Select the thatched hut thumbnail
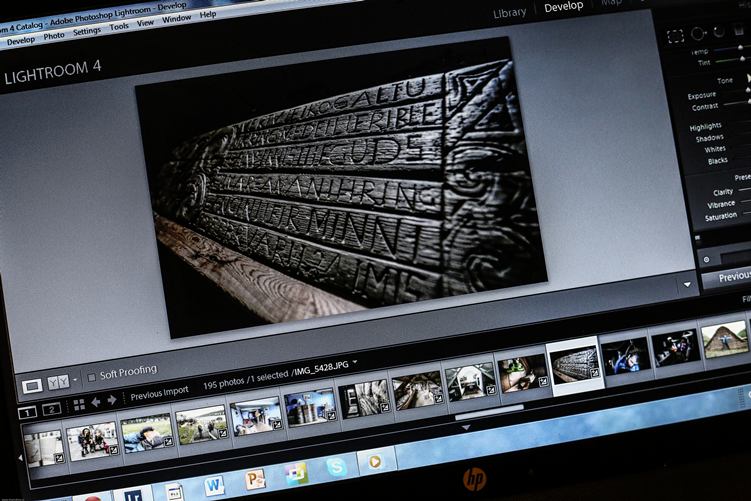Screen dimensions: 751x501 coord(725,340)
